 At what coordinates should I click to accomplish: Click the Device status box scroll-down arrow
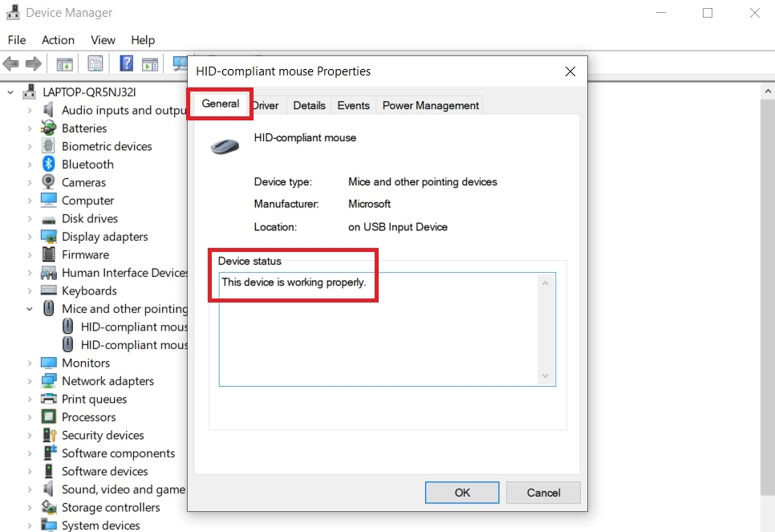pyautogui.click(x=546, y=376)
